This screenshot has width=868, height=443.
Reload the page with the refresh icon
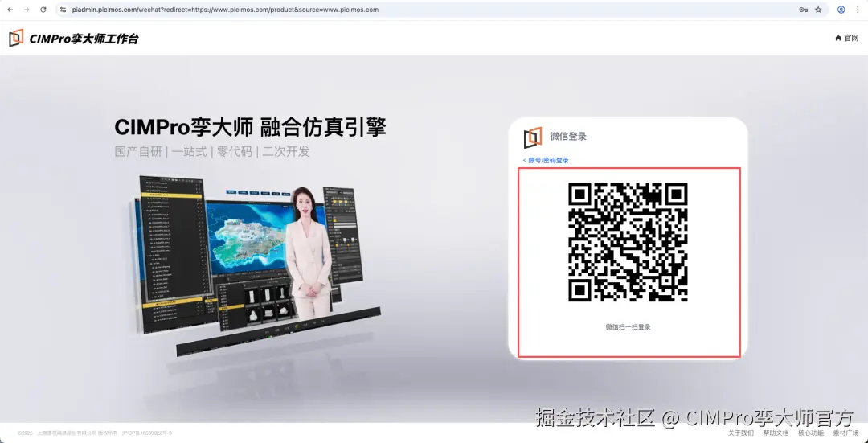[43, 10]
